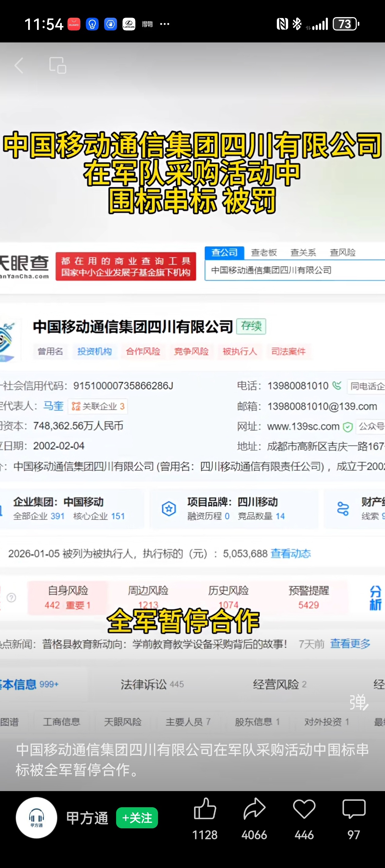The height and width of the screenshot is (868, 385).
Task: Click 查看更多 news link
Action: coord(350,644)
